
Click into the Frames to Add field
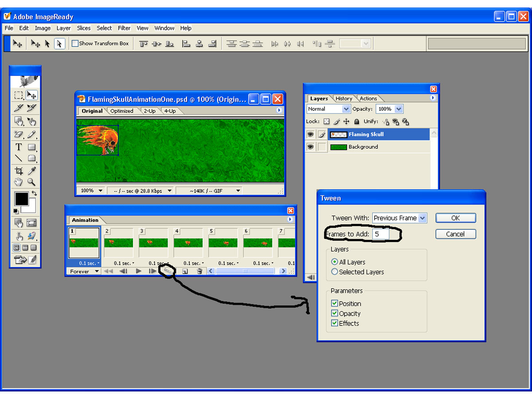(x=381, y=234)
